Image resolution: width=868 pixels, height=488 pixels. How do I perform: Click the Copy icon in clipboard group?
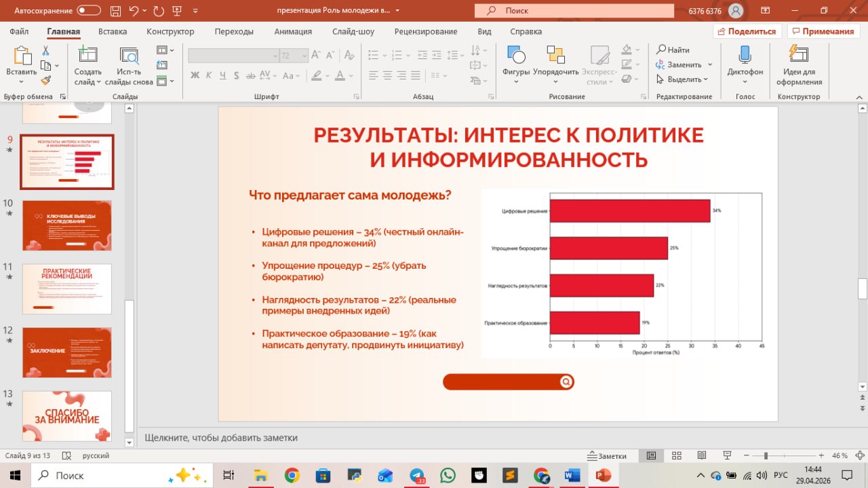point(45,66)
